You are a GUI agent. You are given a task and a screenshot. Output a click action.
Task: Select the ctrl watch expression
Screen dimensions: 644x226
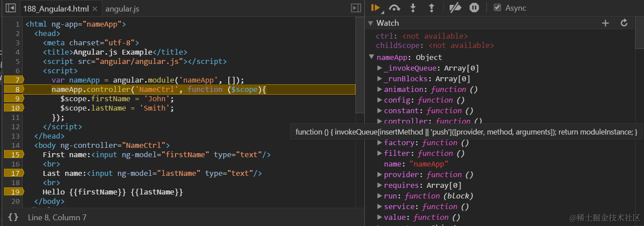pos(422,36)
